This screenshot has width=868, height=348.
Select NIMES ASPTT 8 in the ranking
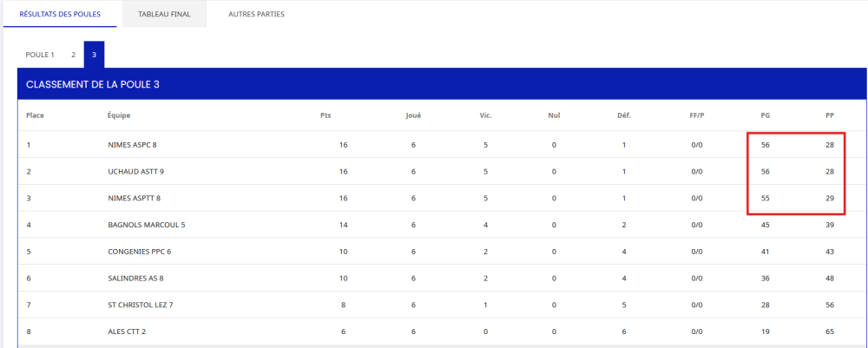(x=134, y=199)
